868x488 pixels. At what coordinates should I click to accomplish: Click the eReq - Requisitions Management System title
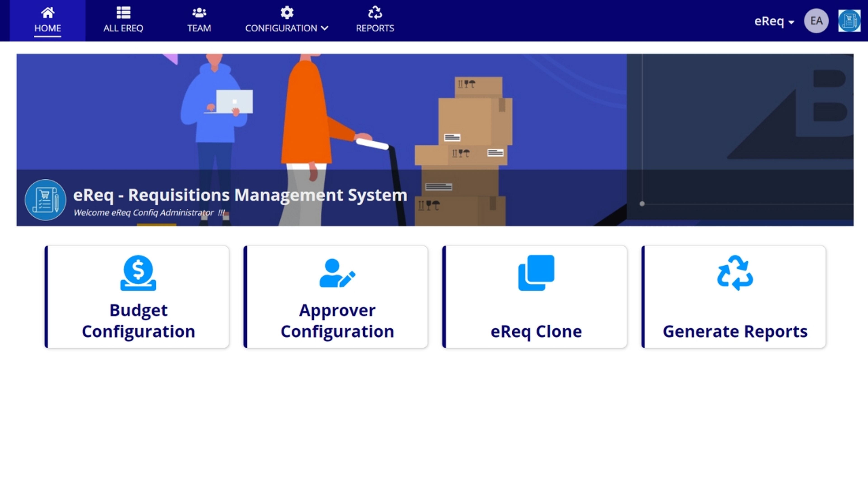240,195
